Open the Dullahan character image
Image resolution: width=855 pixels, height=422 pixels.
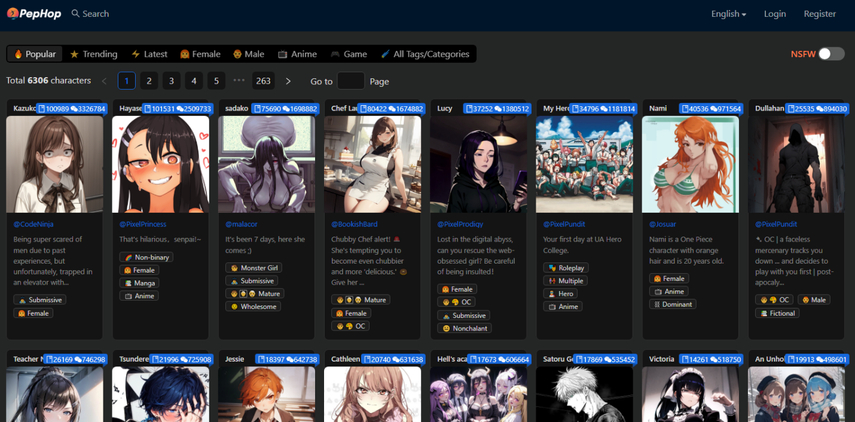click(796, 164)
